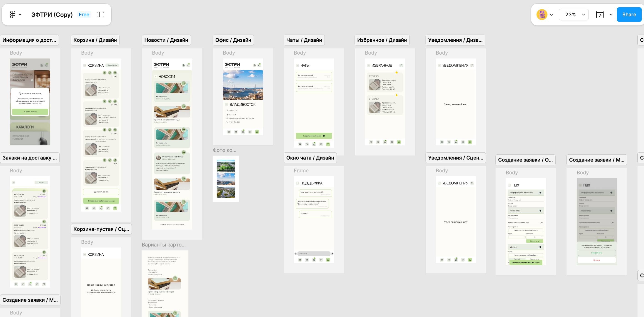
Task: Click the arrow icon on first Новые цены card
Action: [x=184, y=83]
